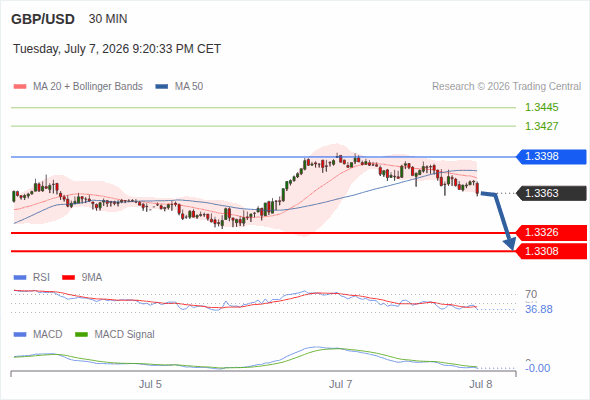Screen dimensions: 590x400
Task: Click the Jul 5 date axis label
Action: point(150,384)
